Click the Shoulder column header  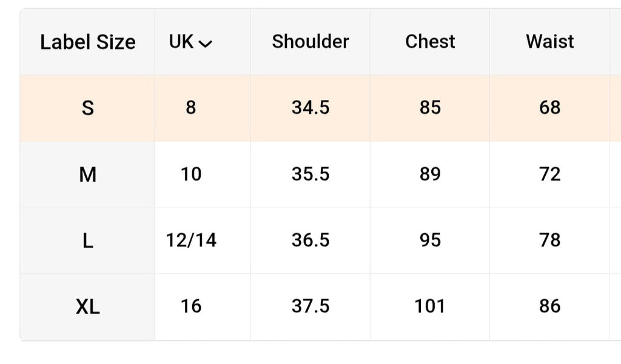(310, 42)
